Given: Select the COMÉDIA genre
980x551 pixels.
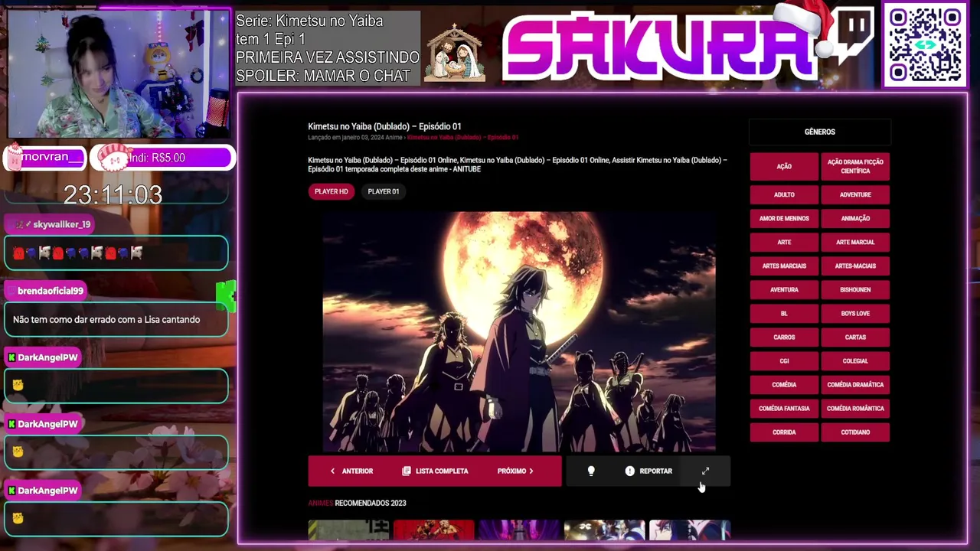Looking at the screenshot, I should click(784, 385).
